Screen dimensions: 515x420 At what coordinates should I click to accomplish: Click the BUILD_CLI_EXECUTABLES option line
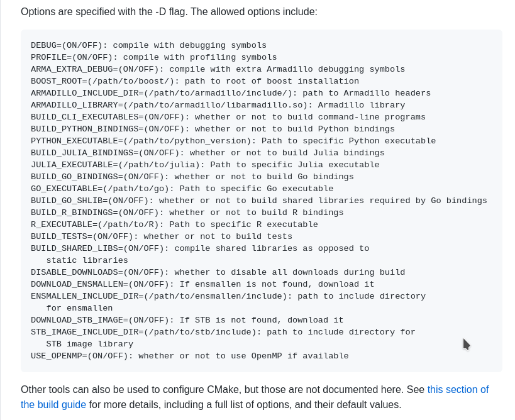click(228, 117)
